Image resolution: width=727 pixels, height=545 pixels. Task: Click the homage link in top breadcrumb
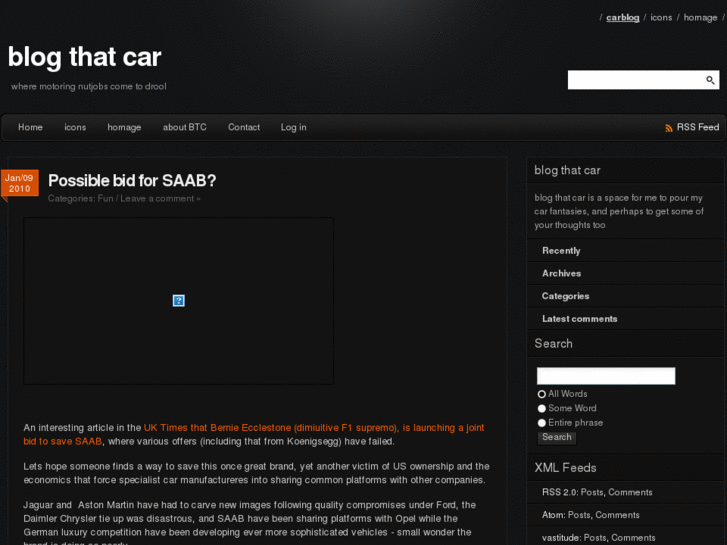click(x=700, y=18)
